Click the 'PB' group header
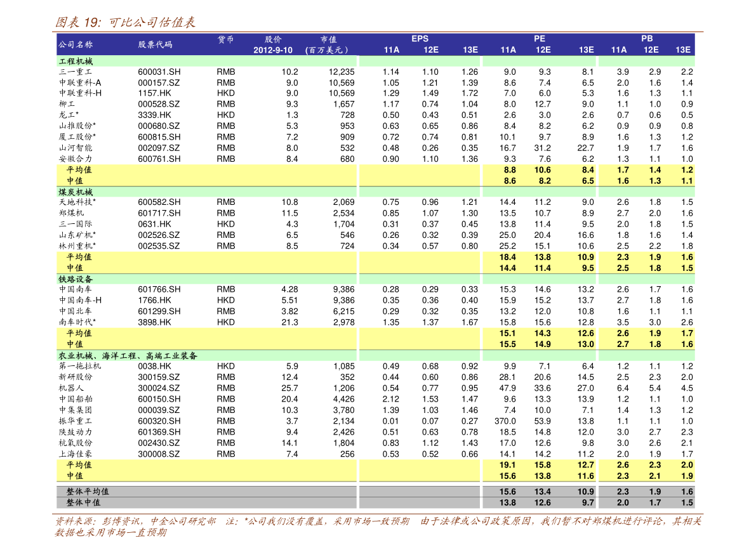The height and width of the screenshot is (550, 756). 647,39
